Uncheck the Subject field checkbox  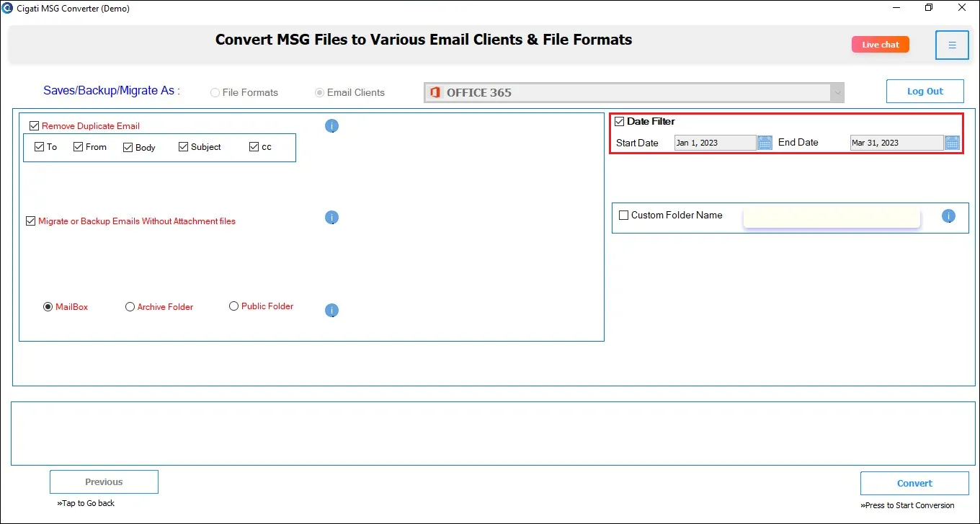[183, 147]
